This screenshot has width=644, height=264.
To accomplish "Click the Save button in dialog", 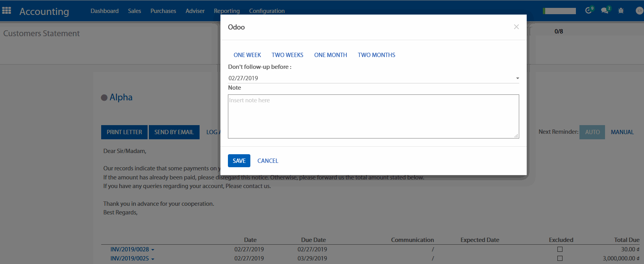I will (x=239, y=161).
